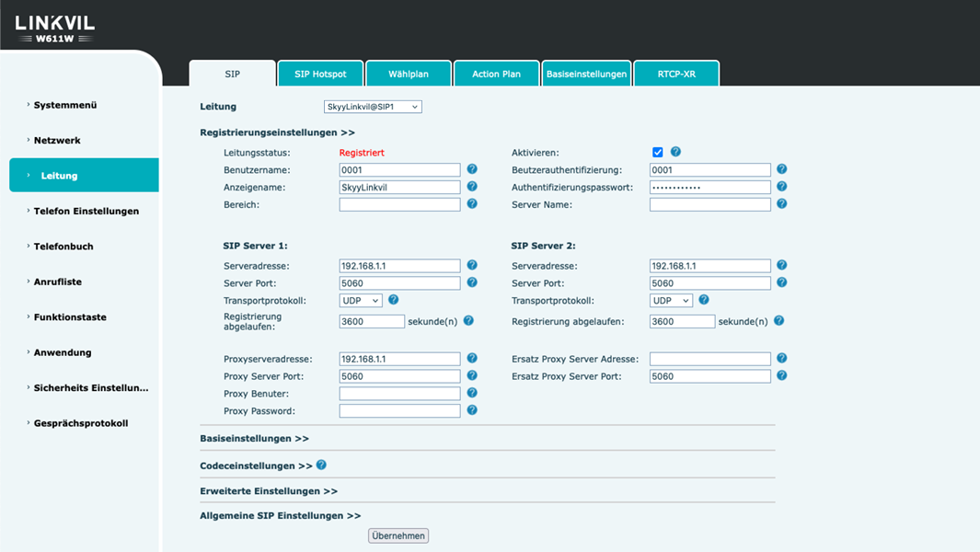
Task: Open help for Authentifizierungspasswort field
Action: point(781,187)
